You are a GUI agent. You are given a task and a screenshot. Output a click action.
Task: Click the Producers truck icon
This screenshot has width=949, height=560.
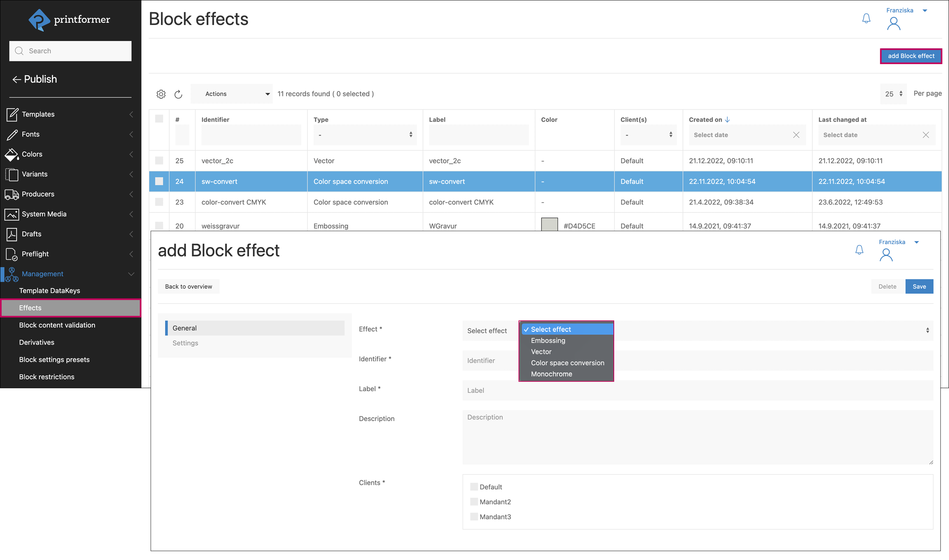tap(11, 194)
